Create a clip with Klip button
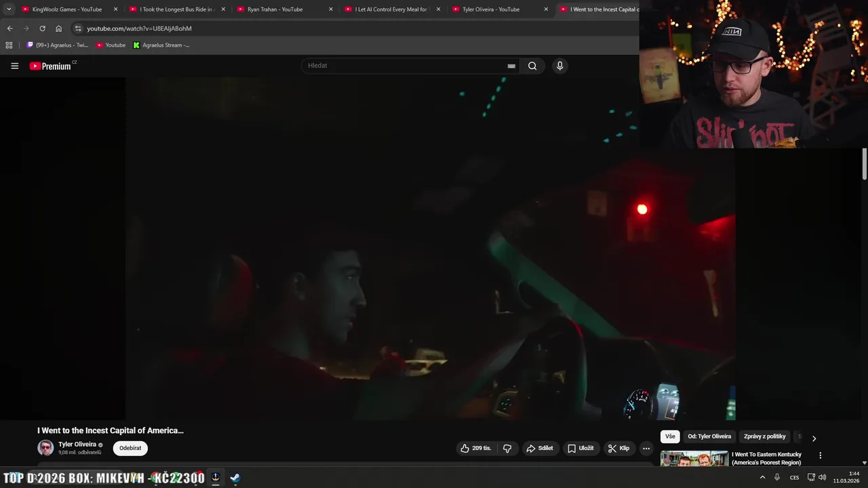This screenshot has height=488, width=868. pyautogui.click(x=618, y=448)
